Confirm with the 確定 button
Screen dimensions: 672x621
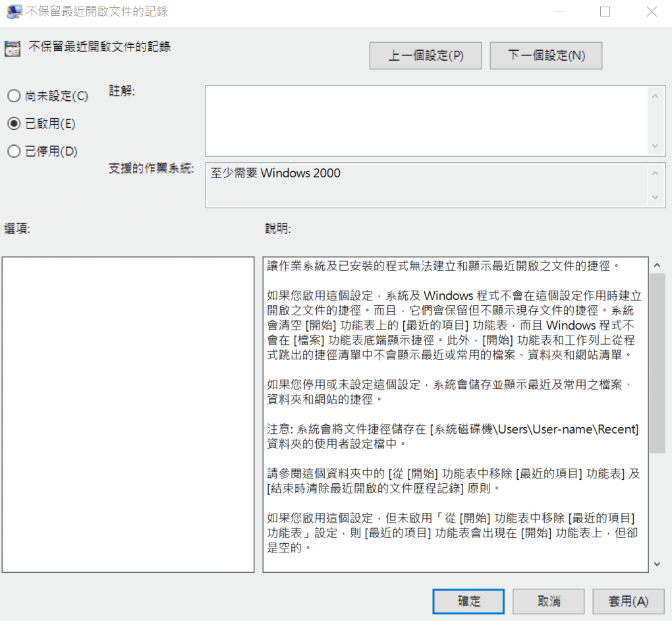[x=468, y=601]
